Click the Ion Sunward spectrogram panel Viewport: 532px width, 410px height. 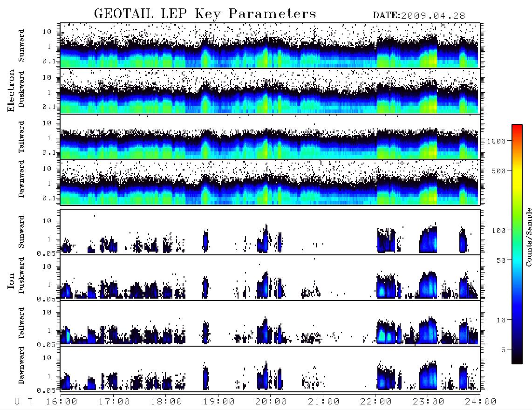[x=270, y=232]
